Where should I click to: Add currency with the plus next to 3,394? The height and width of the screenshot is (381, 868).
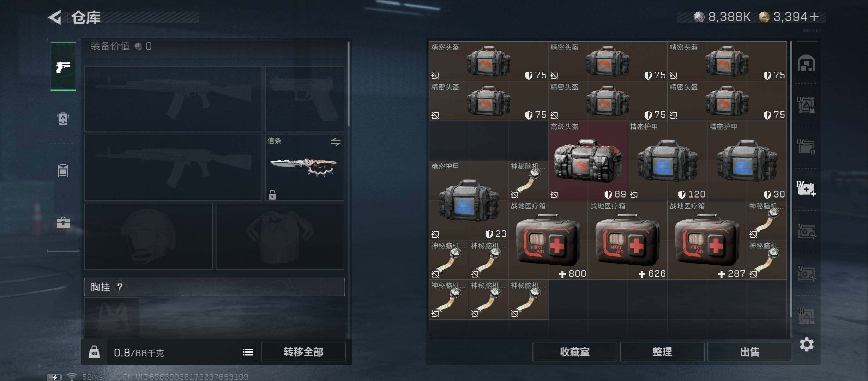(x=814, y=17)
